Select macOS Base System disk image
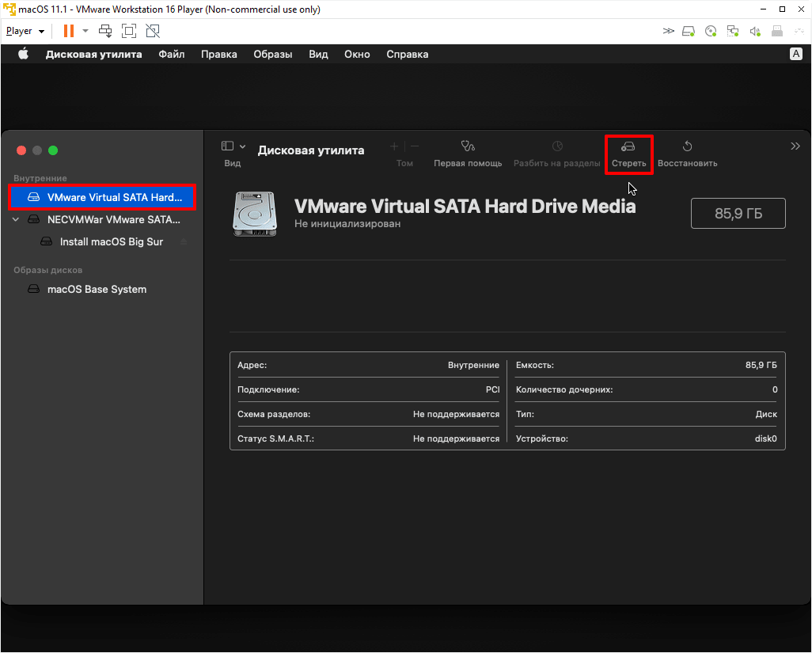 tap(97, 289)
